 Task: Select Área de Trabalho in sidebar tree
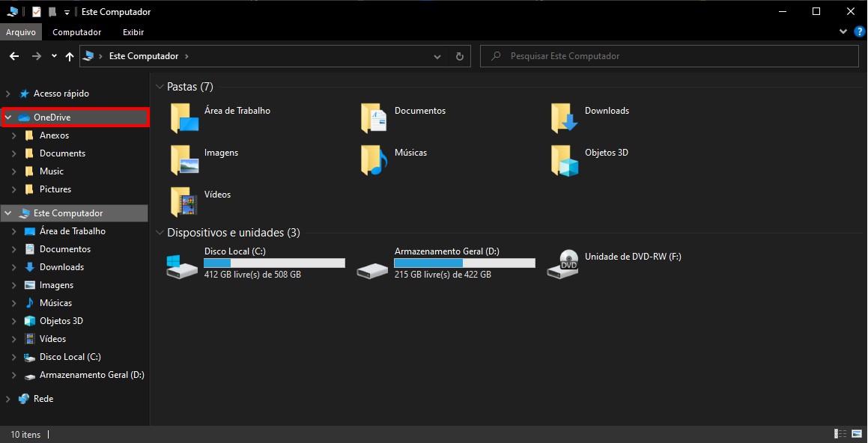(73, 230)
